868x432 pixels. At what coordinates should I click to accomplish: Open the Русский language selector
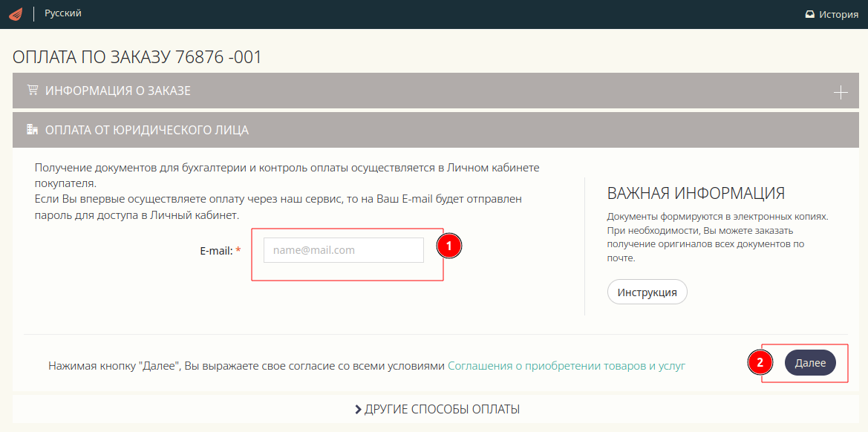coord(63,13)
